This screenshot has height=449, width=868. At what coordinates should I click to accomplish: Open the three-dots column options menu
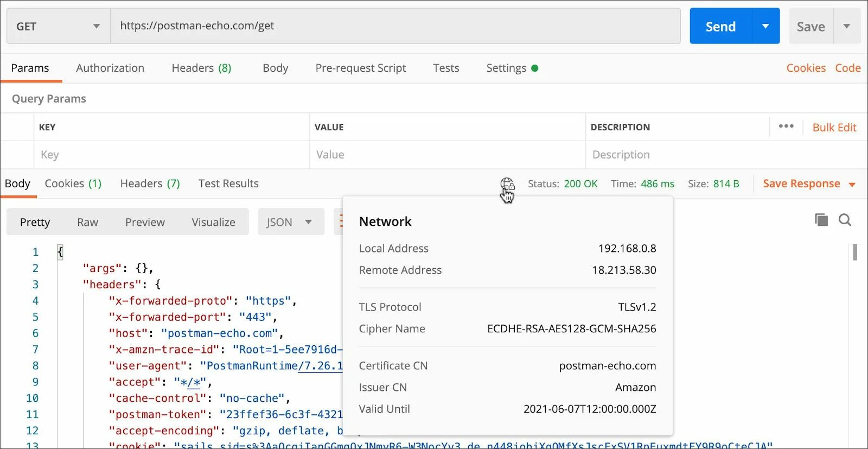tap(786, 126)
